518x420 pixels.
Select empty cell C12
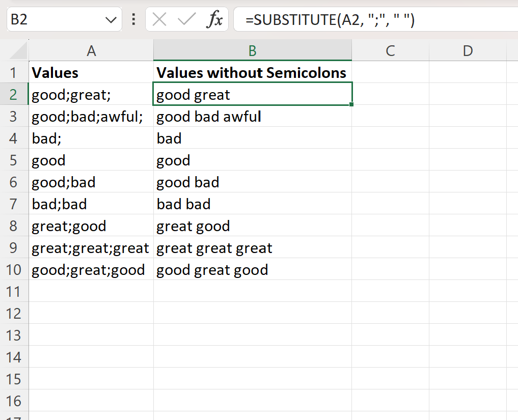pos(391,314)
